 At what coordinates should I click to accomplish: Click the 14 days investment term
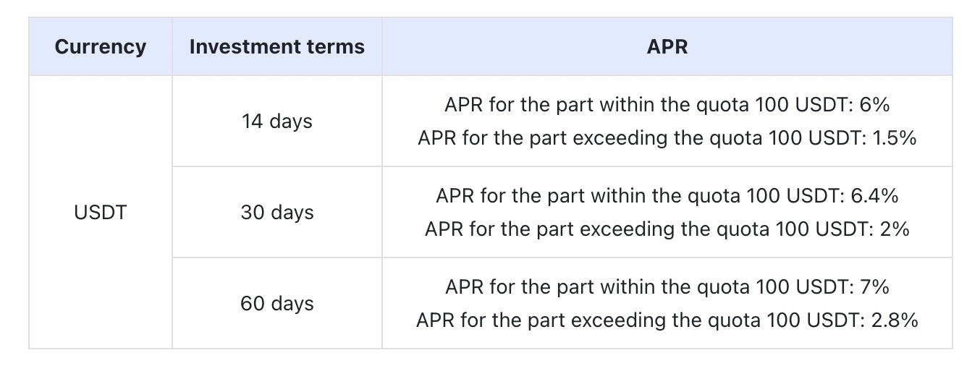[x=276, y=121]
